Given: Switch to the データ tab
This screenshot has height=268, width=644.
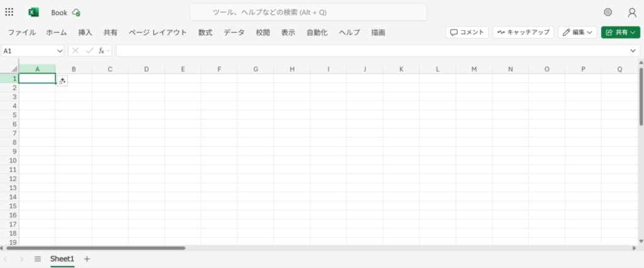Looking at the screenshot, I should pyautogui.click(x=234, y=33).
